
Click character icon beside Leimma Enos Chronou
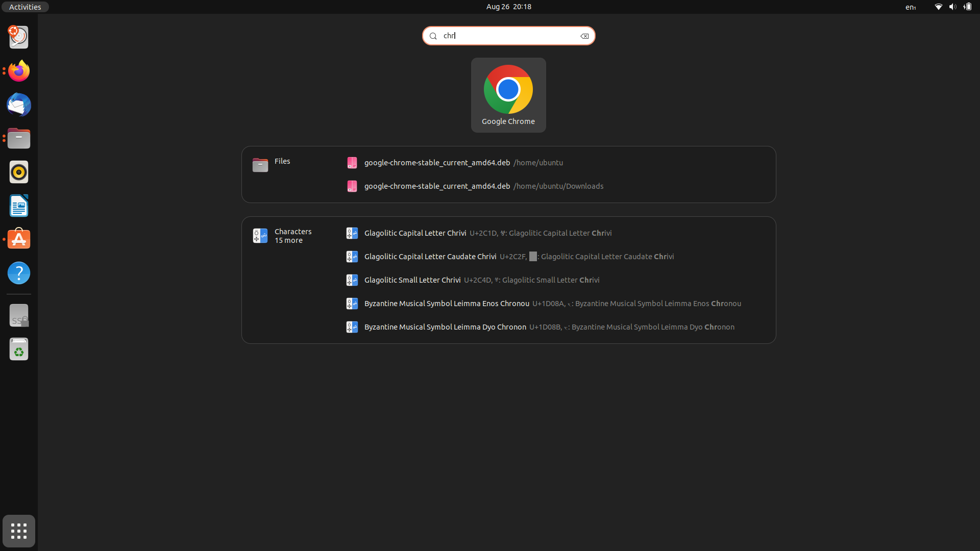(352, 304)
